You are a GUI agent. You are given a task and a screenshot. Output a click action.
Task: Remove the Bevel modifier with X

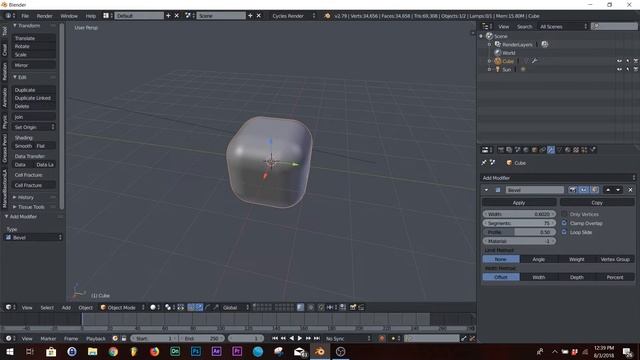pos(630,190)
